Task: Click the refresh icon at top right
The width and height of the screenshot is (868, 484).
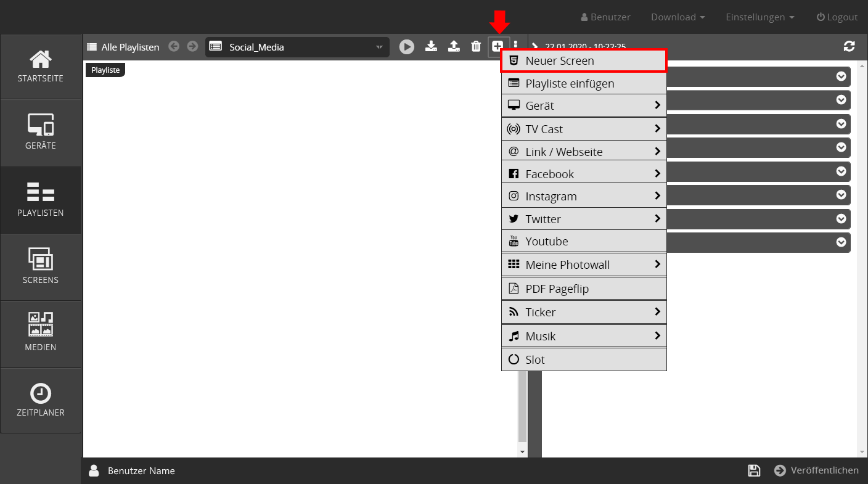Action: (849, 46)
